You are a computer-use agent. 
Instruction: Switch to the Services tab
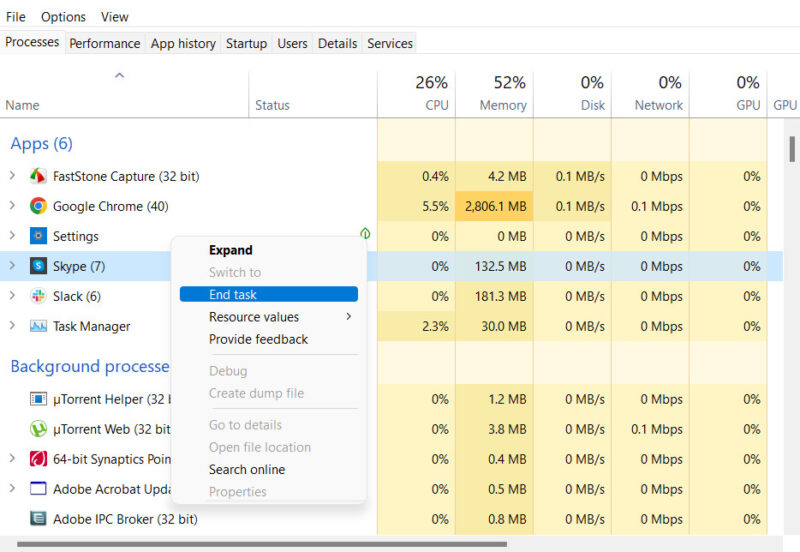[x=390, y=43]
